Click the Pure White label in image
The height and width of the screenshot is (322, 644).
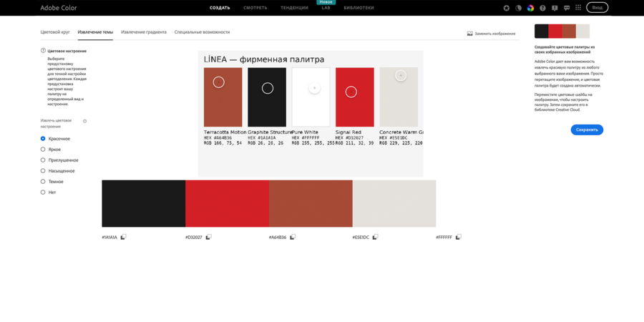tap(305, 132)
